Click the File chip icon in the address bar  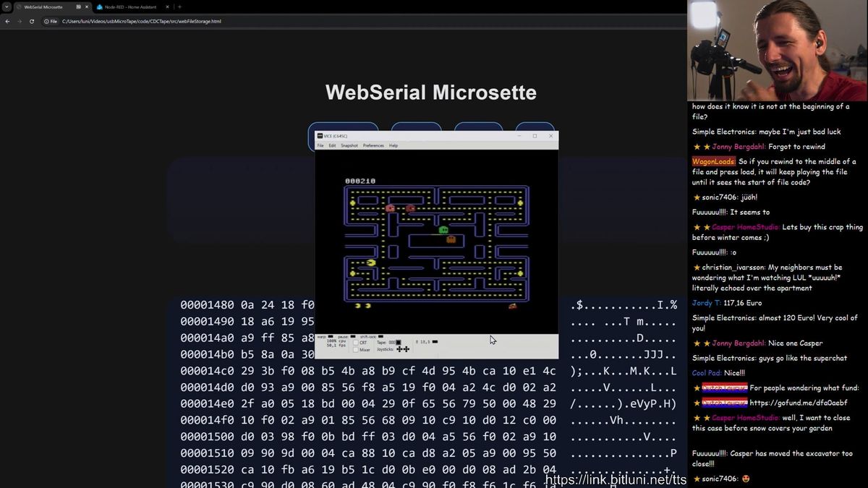pos(45,21)
